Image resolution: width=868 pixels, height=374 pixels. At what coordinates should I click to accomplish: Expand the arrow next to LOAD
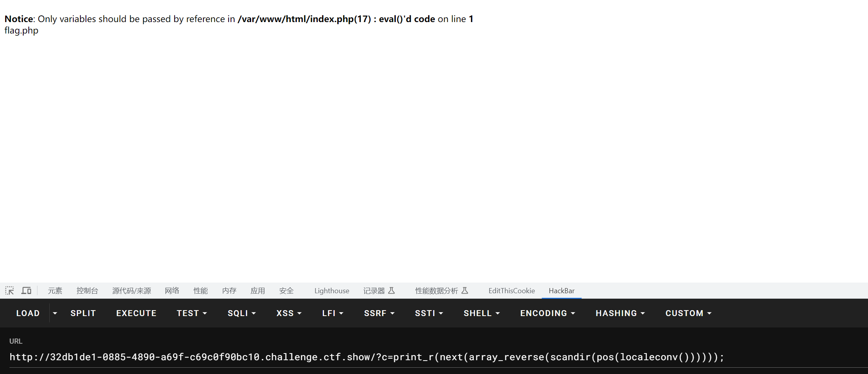(x=55, y=313)
